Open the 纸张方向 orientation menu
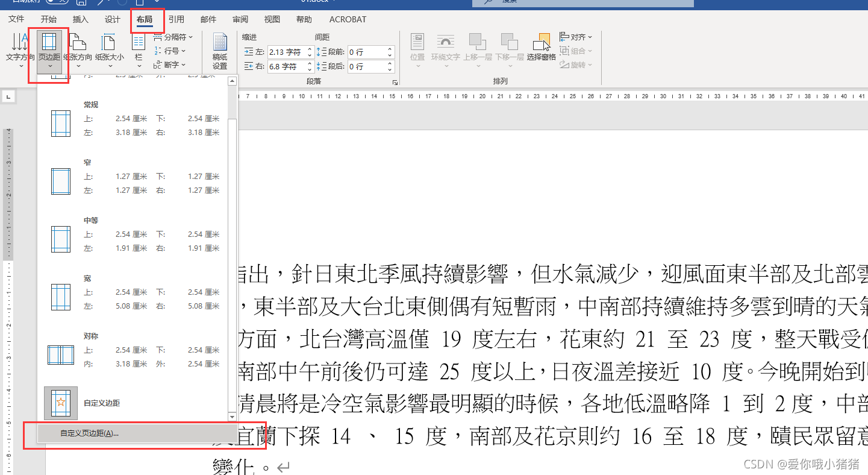Image resolution: width=868 pixels, height=475 pixels. (x=78, y=50)
